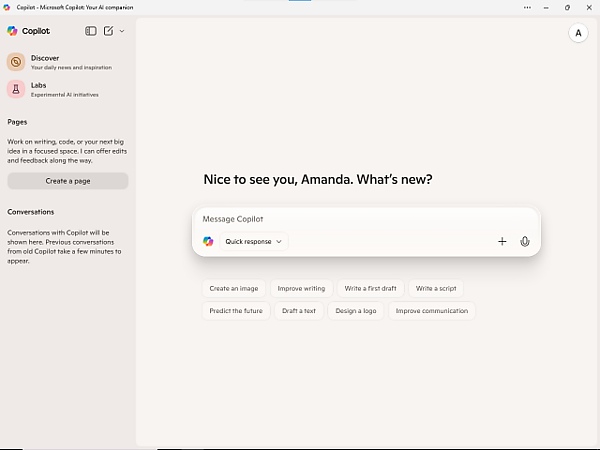Activate the microphone voice input icon
This screenshot has width=600, height=450.
[525, 241]
